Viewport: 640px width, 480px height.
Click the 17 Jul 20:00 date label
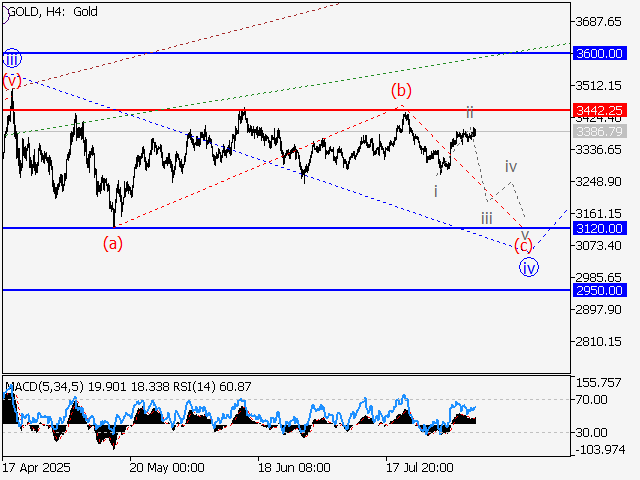click(x=421, y=467)
